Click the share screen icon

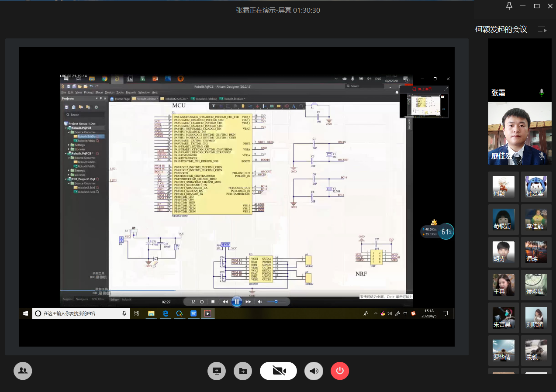click(x=217, y=371)
